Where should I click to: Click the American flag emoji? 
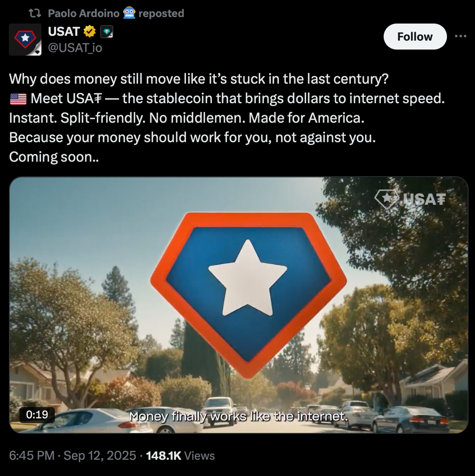[18, 99]
